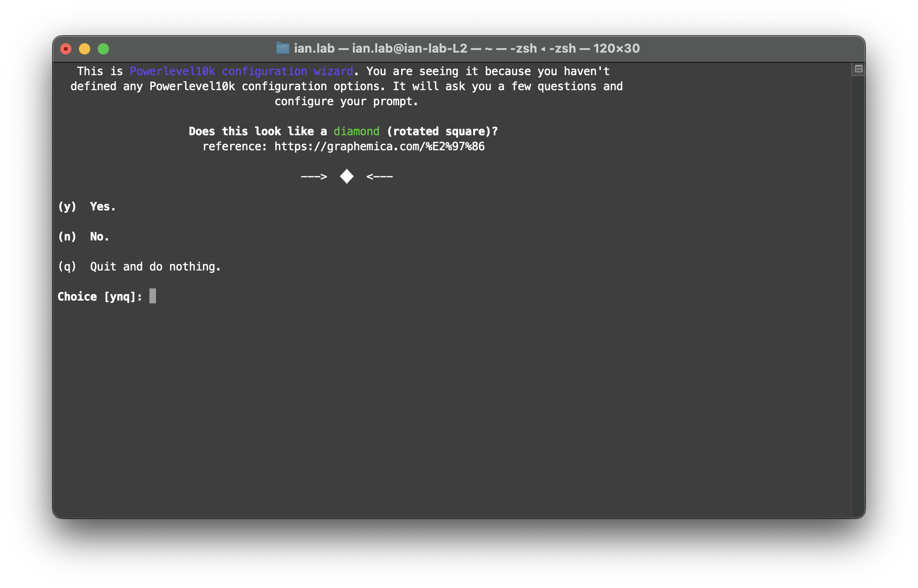Viewport: 918px width, 588px height.
Task: Click the "120×30" size text in title
Action: [x=616, y=48]
